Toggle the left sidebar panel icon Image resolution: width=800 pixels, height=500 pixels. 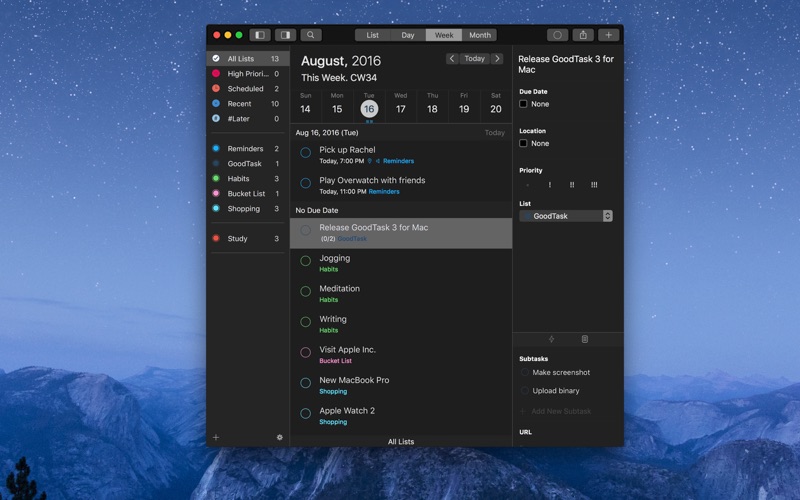pos(260,35)
